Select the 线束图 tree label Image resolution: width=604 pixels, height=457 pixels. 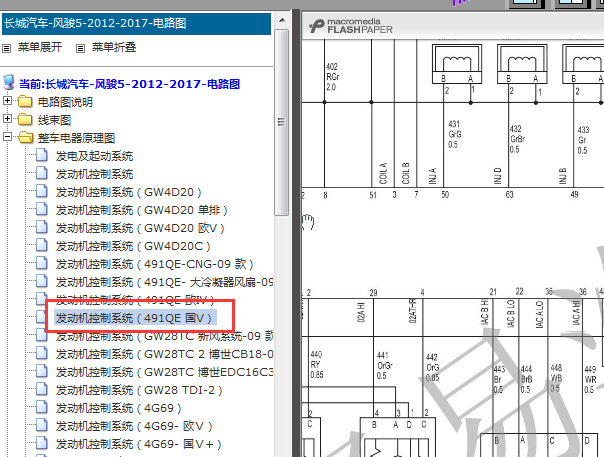tap(54, 120)
